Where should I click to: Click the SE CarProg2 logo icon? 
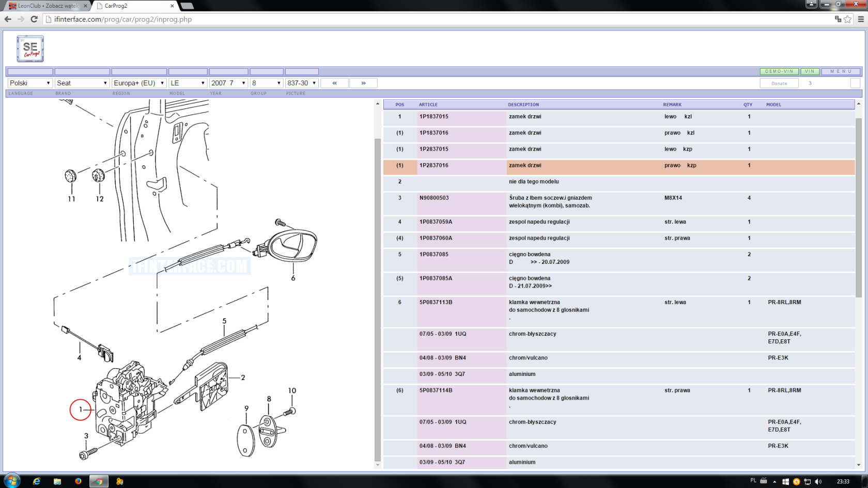pos(30,49)
